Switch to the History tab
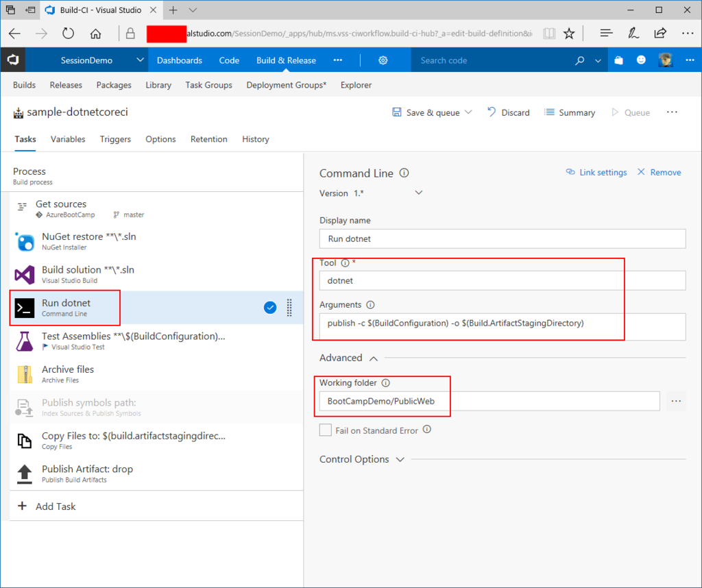 coord(256,139)
